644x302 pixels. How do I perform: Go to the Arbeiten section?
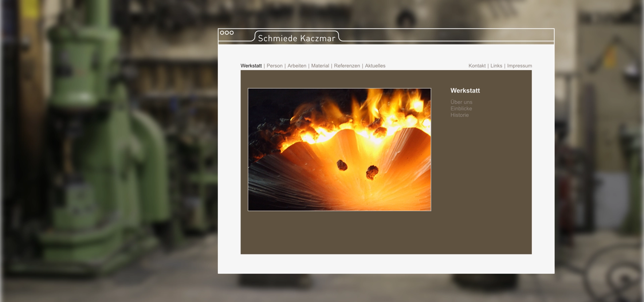(297, 66)
